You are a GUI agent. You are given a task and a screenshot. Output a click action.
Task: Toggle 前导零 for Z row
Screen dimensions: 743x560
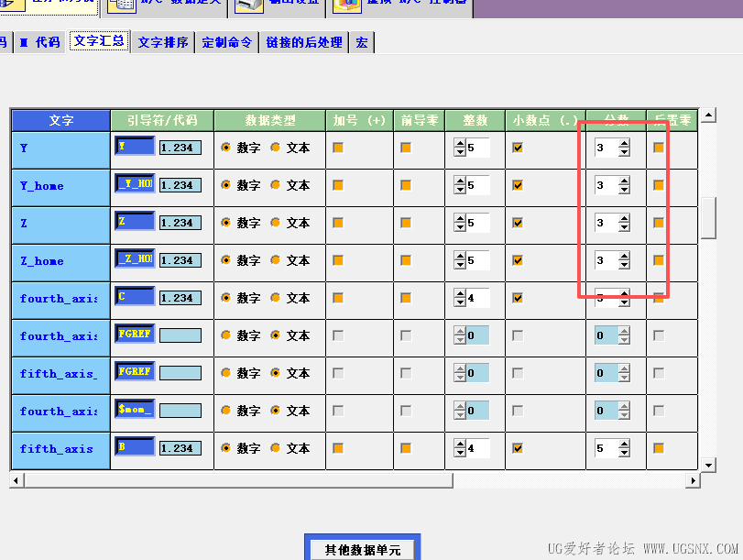coord(406,223)
